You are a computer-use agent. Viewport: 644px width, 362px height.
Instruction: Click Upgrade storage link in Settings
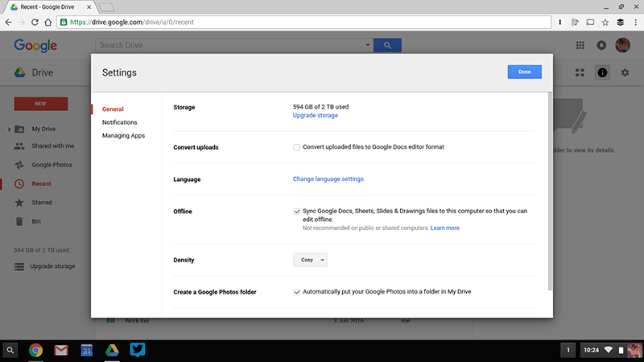(316, 115)
